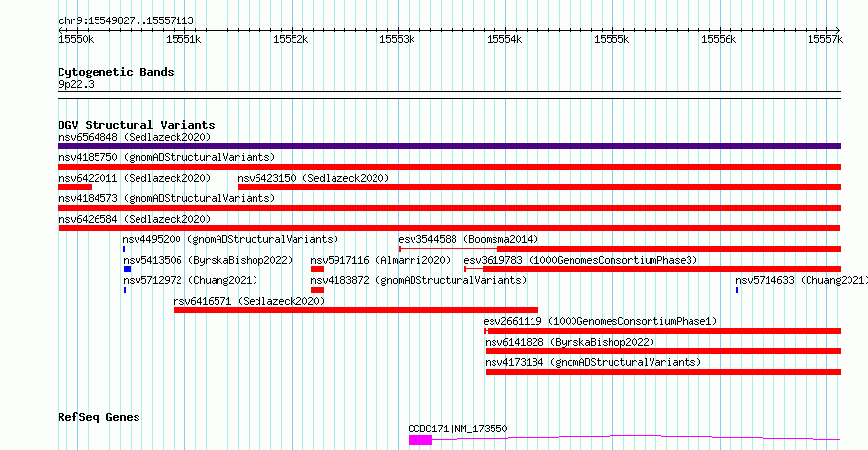868x450 pixels.
Task: Click the nsv4495200 (gnomADStructuralVariants) label
Action: [x=230, y=239]
